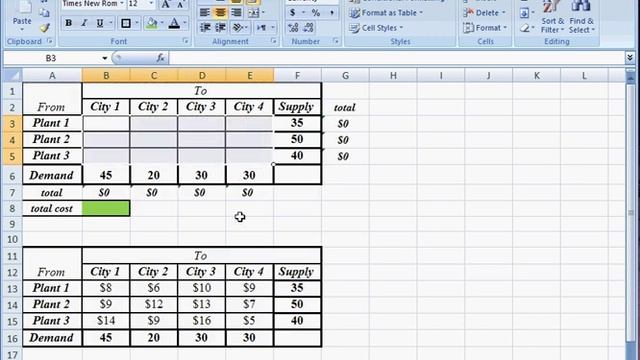
Task: Click the 'total' label in column G
Action: click(344, 108)
